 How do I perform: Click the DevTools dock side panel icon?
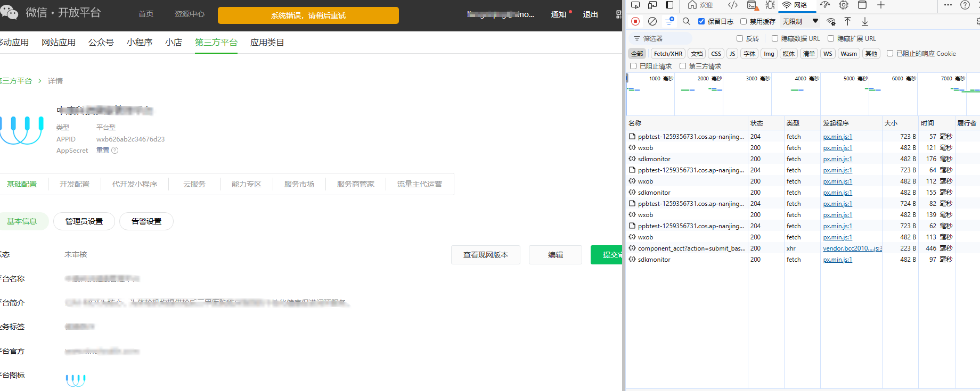[669, 5]
